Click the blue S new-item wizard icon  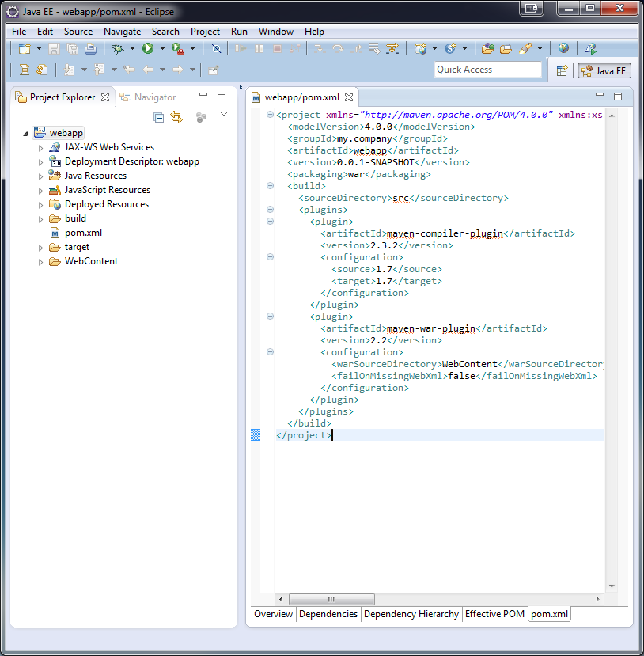[450, 48]
